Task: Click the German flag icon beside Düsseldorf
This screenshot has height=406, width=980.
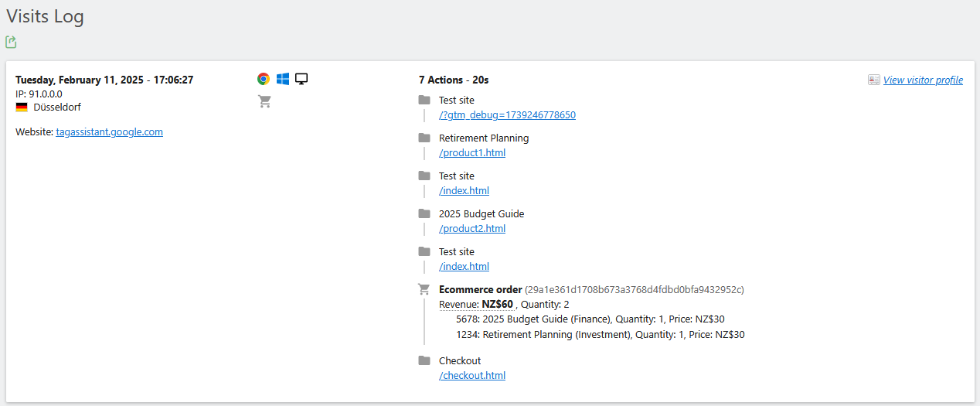Action: click(22, 107)
